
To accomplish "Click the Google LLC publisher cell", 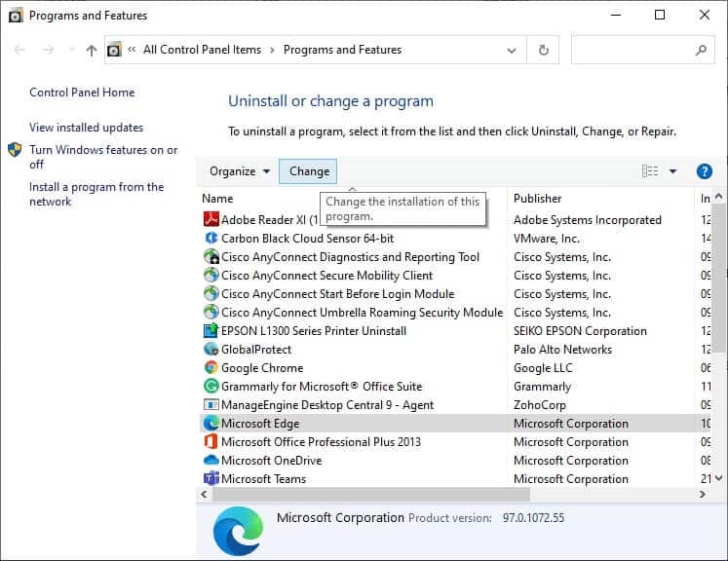I will [543, 368].
